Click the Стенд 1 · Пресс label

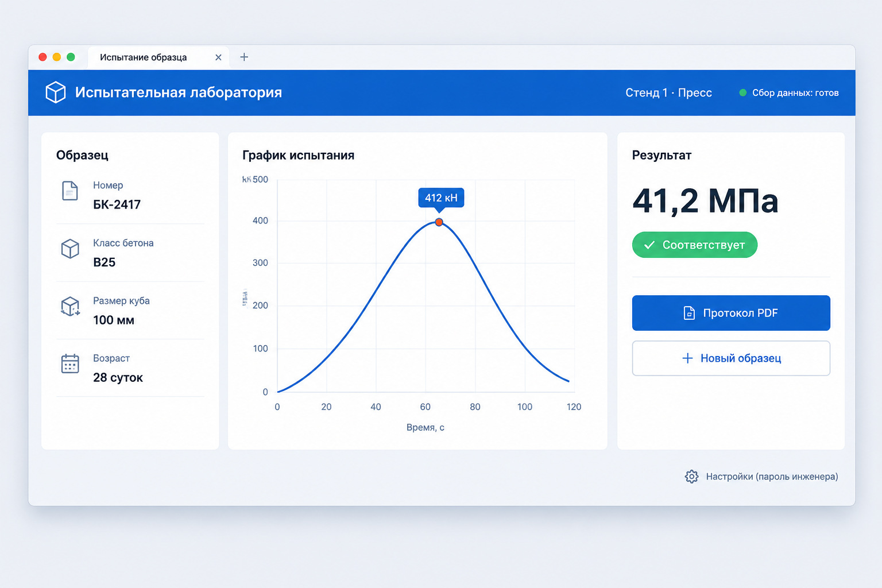[668, 93]
